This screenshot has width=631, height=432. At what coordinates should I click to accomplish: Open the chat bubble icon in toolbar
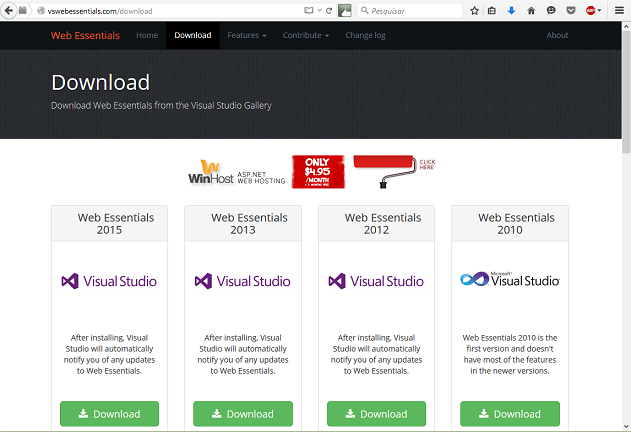pyautogui.click(x=551, y=11)
